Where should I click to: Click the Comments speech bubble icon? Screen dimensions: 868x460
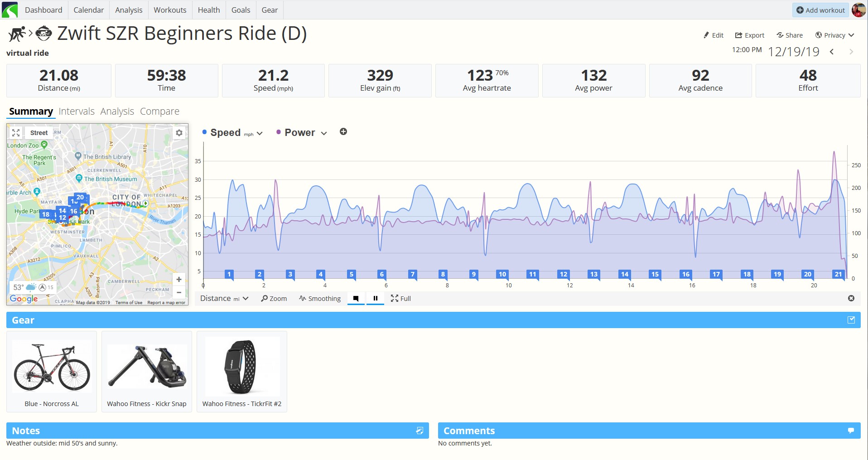(851, 431)
